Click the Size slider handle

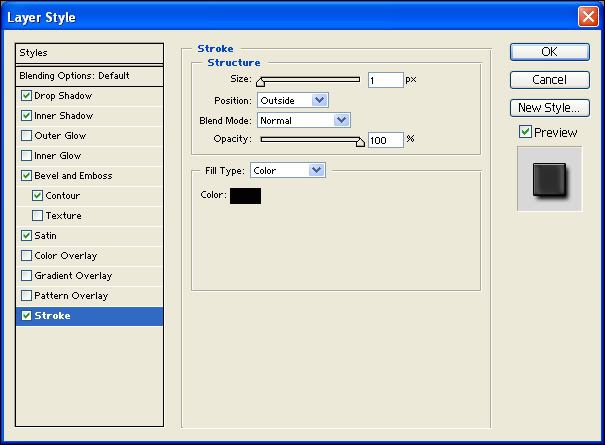tap(260, 81)
